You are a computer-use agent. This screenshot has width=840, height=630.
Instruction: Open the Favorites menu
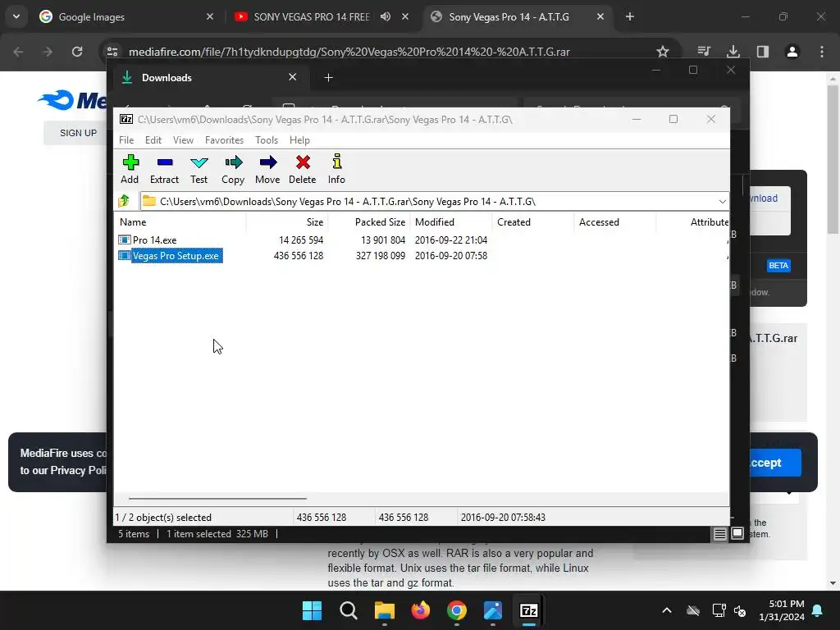[225, 139]
